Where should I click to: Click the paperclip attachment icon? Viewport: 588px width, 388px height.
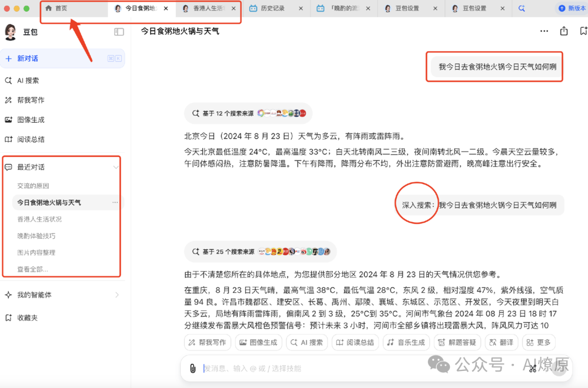(194, 368)
